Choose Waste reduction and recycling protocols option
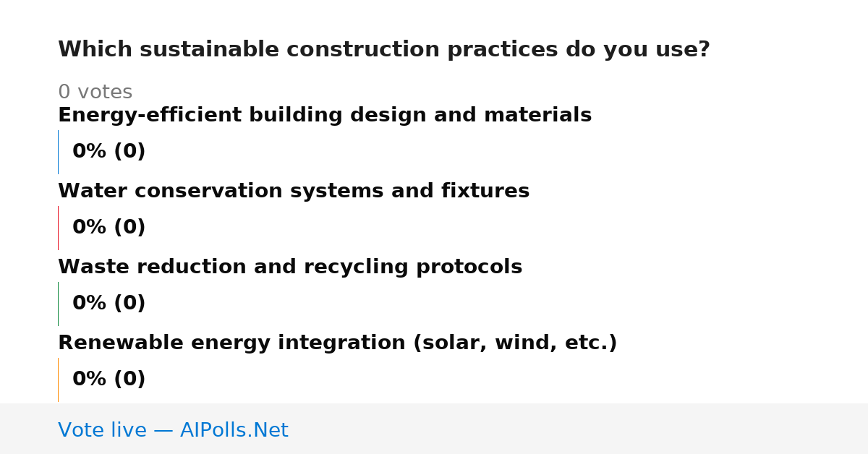Viewport: 868px width, 454px height. (290, 267)
